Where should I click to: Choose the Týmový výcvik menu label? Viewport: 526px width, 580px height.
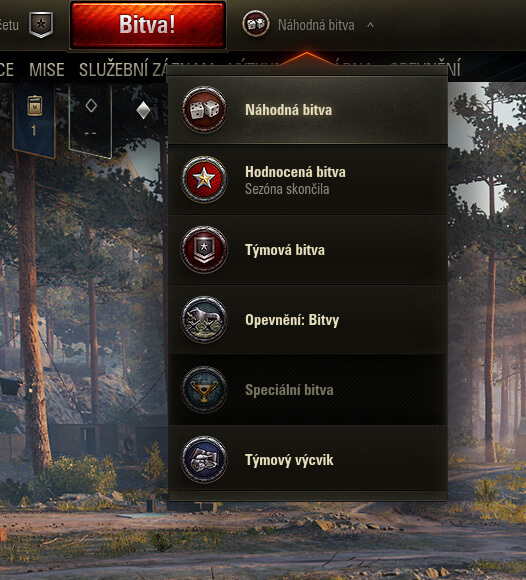click(x=289, y=460)
